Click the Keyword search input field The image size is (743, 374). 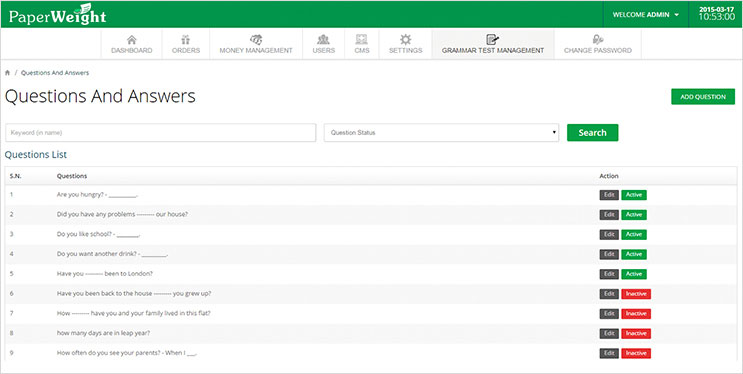(161, 133)
